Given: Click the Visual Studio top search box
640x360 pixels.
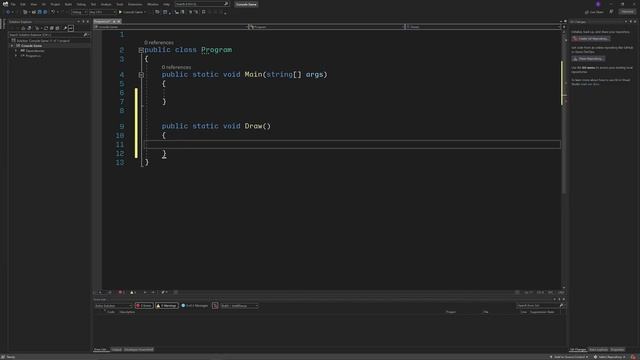Looking at the screenshot, I should pyautogui.click(x=202, y=4).
